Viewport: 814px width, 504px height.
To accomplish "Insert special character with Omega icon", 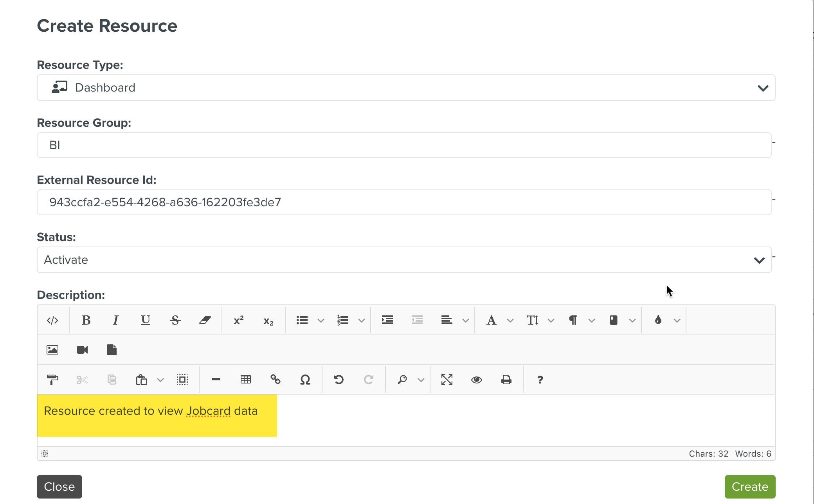I will click(305, 380).
